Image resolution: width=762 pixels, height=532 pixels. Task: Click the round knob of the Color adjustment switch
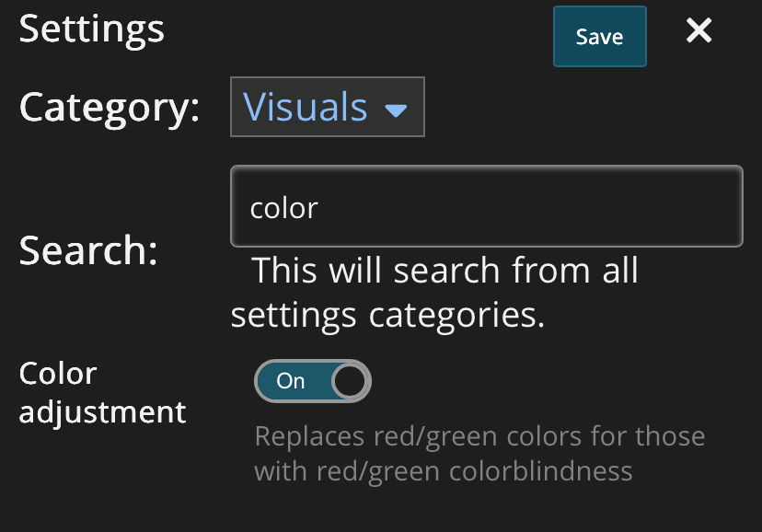tap(350, 381)
